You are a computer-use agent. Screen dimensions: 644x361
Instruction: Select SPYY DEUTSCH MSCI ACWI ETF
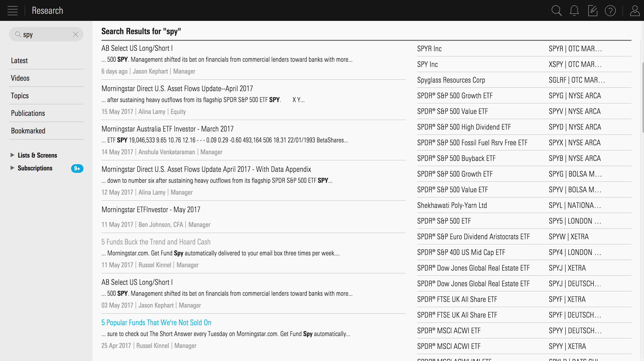(524, 331)
